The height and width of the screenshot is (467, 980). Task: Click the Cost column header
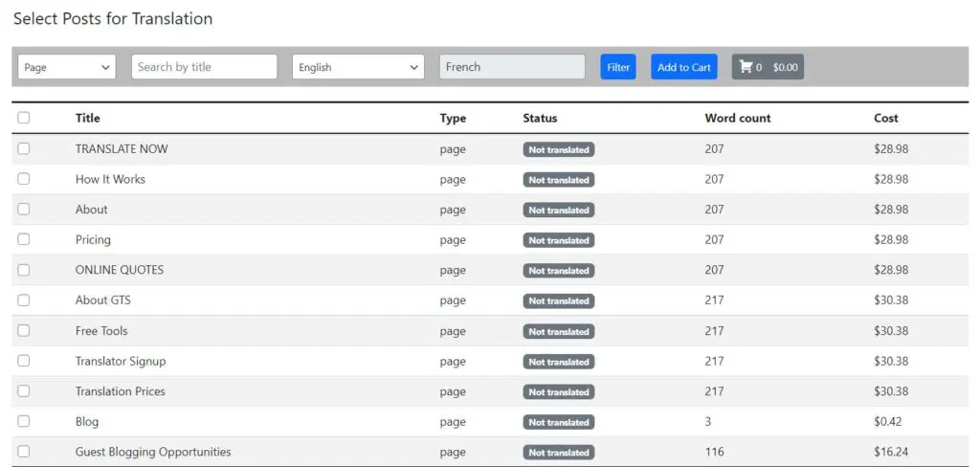(x=886, y=118)
